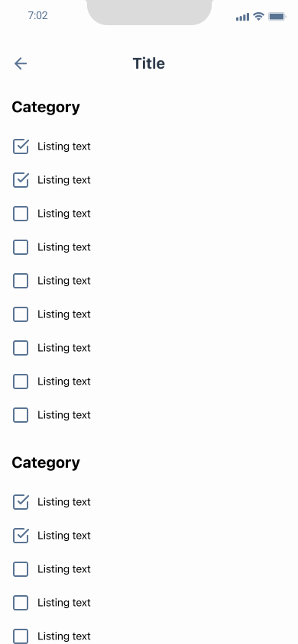This screenshot has width=298, height=644.
Task: Check the seventh checkbox in first Category
Action: (21, 348)
